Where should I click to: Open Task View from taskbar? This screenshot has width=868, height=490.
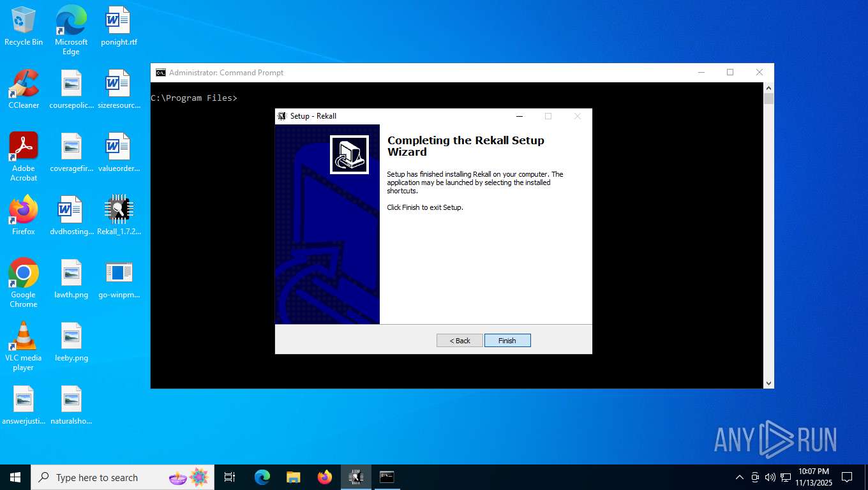click(x=230, y=477)
